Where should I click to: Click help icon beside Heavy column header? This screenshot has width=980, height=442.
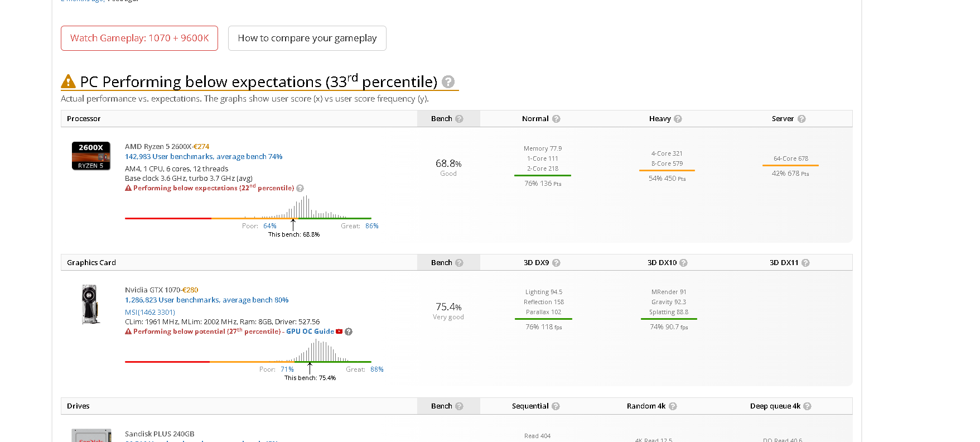pyautogui.click(x=678, y=119)
